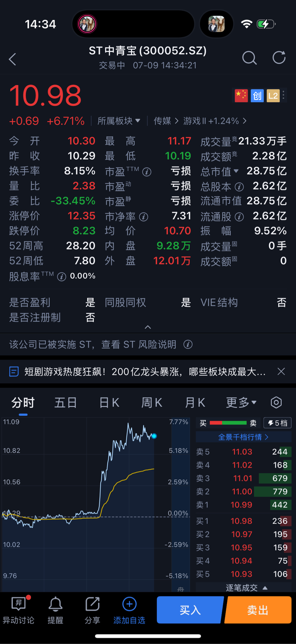Open the three-dot menu beside L2
Image resolution: width=296 pixels, height=644 pixels.
pyautogui.click(x=284, y=95)
